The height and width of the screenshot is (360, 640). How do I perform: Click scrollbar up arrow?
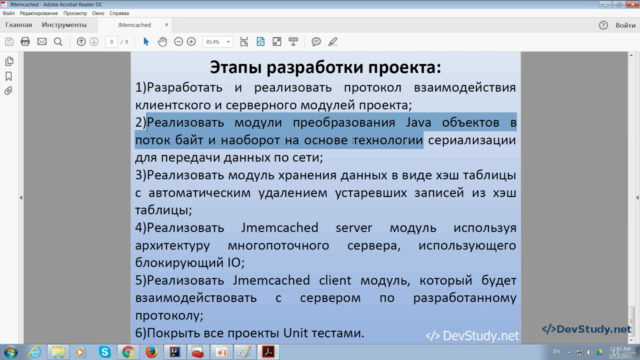click(631, 55)
